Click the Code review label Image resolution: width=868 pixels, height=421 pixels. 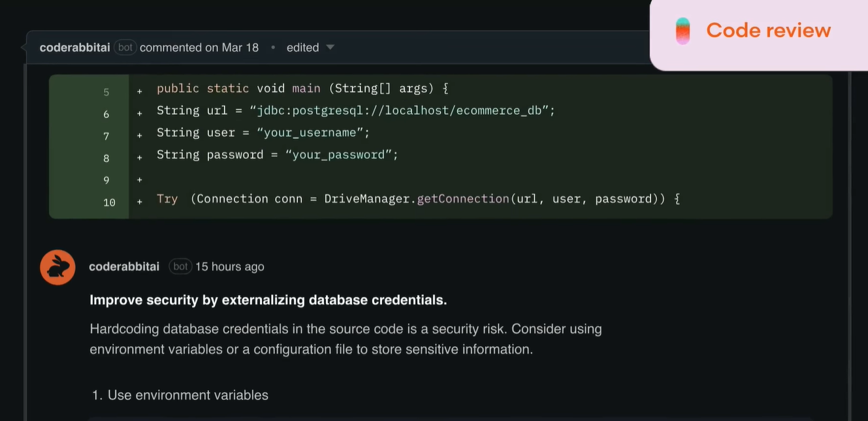(768, 30)
